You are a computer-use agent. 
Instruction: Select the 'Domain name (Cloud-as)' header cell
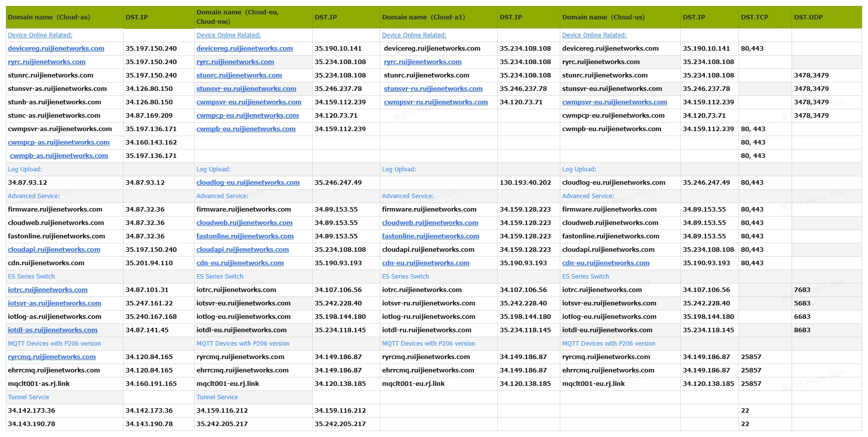(65, 17)
